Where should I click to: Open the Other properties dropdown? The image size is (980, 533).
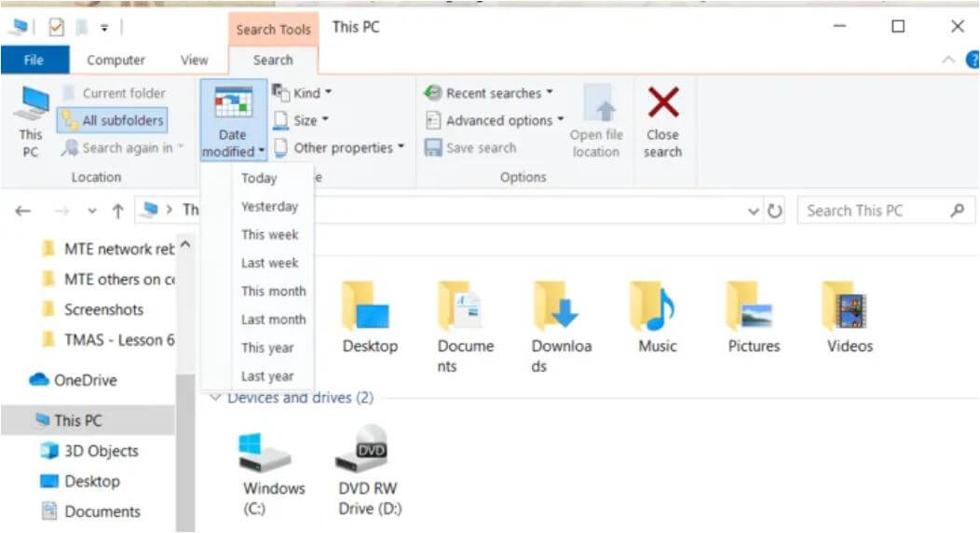tap(340, 147)
